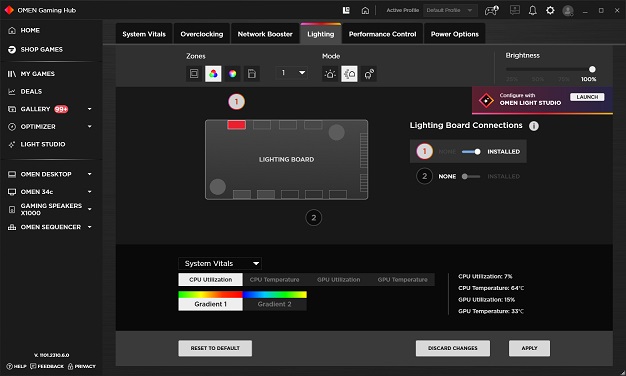Select GPU Utilization vitals option

339,279
